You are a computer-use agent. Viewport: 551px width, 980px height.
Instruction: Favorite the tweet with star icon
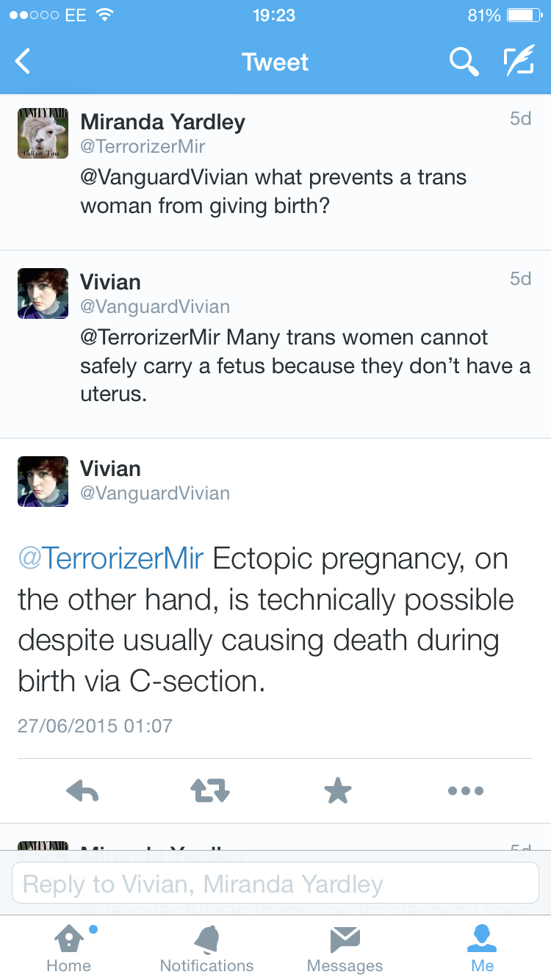338,791
